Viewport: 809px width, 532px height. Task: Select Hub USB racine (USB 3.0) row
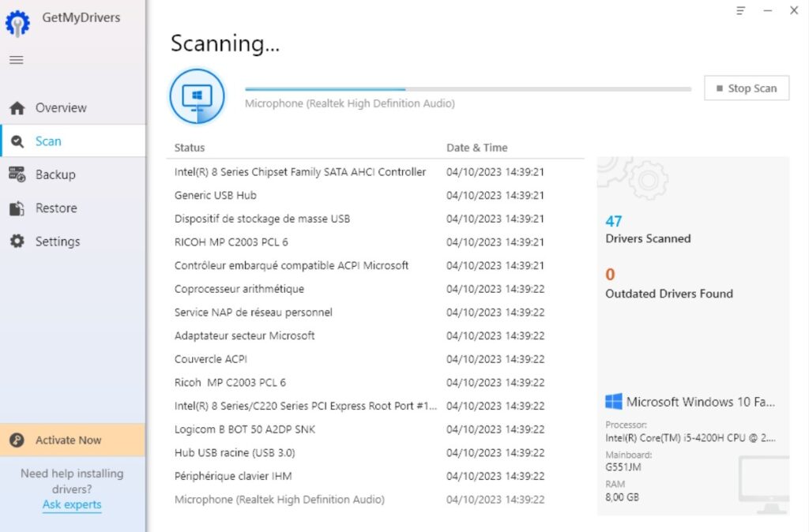(x=375, y=452)
